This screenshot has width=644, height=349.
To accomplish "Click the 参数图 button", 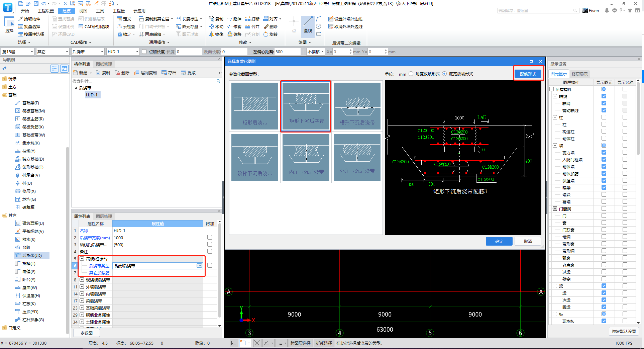I will coord(87,333).
